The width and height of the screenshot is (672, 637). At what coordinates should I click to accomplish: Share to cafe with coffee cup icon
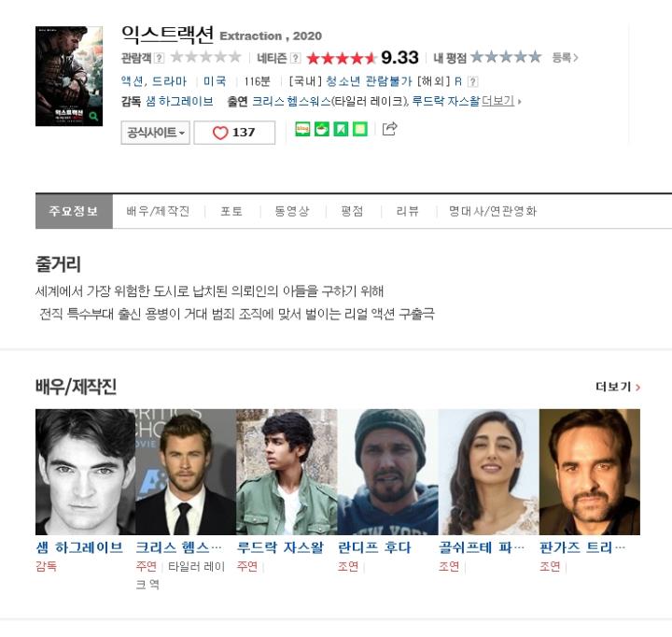tap(322, 129)
